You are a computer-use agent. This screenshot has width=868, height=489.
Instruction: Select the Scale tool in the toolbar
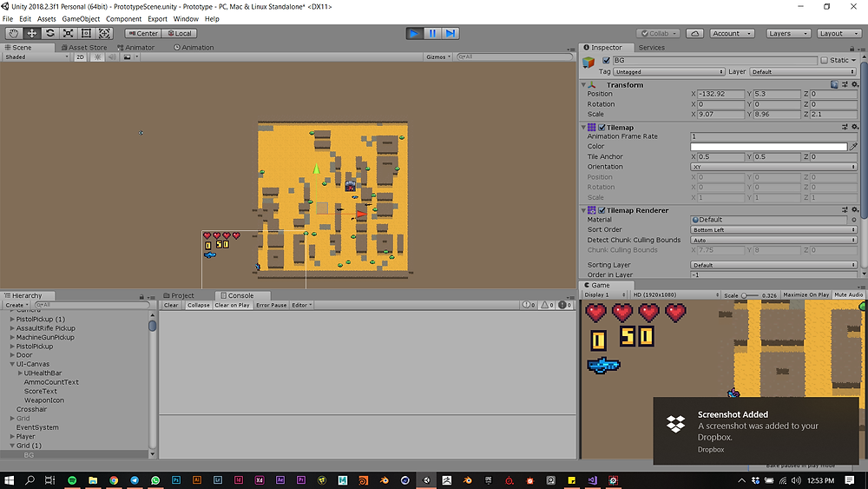click(68, 33)
